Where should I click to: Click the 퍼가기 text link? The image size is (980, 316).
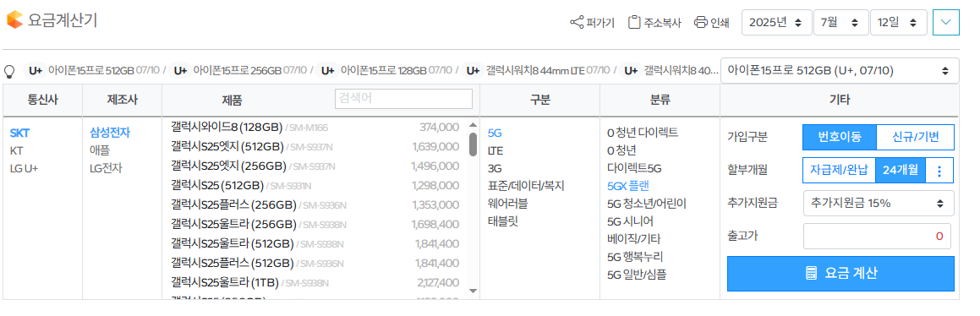click(600, 23)
